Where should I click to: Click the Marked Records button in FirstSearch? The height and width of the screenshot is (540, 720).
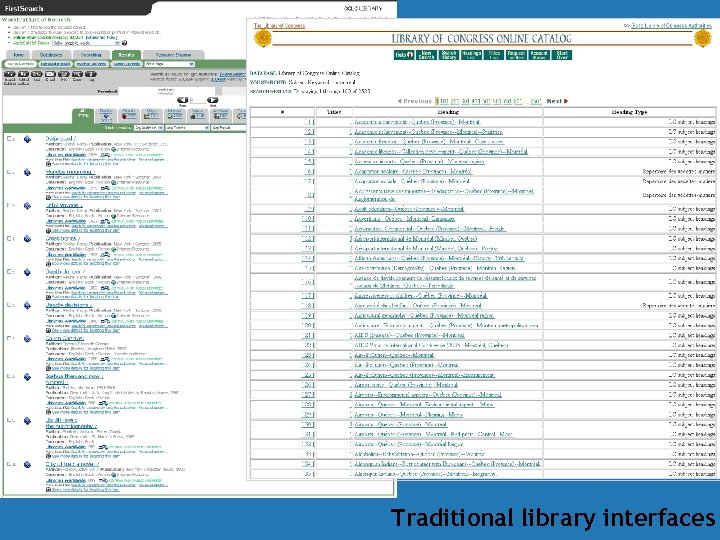coord(91,64)
